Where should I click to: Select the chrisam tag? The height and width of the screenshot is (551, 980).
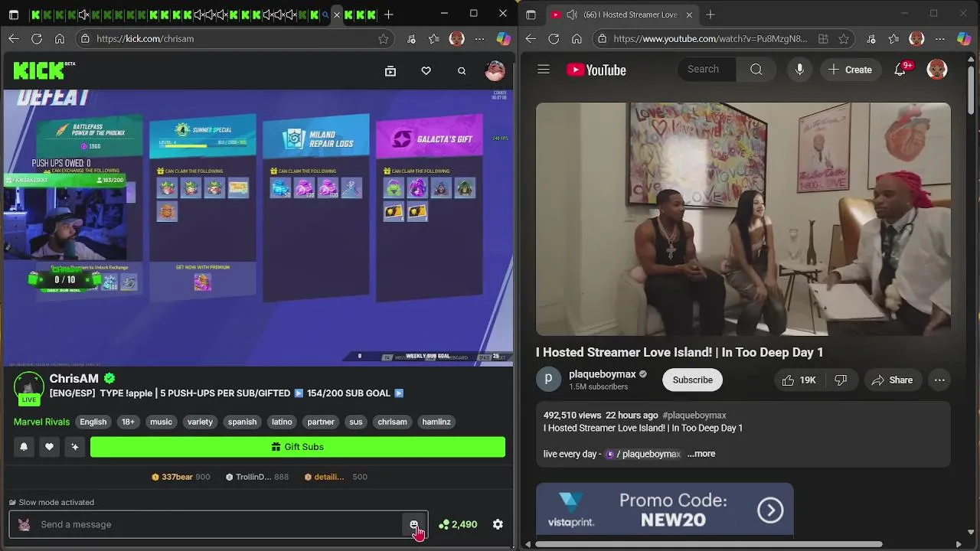pyautogui.click(x=392, y=422)
